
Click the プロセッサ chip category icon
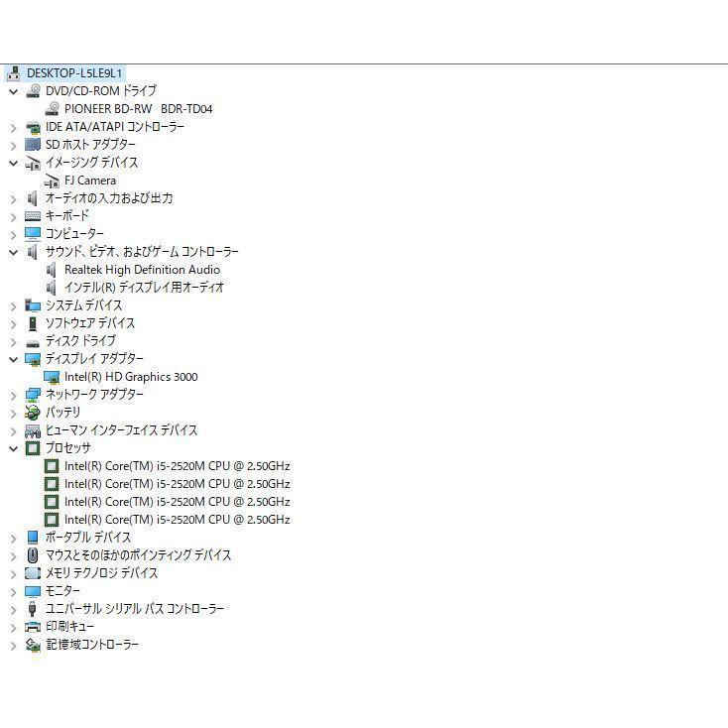coord(33,448)
